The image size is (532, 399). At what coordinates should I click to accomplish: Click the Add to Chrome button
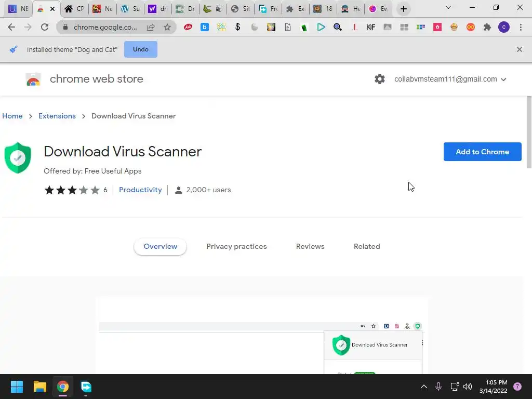click(482, 152)
